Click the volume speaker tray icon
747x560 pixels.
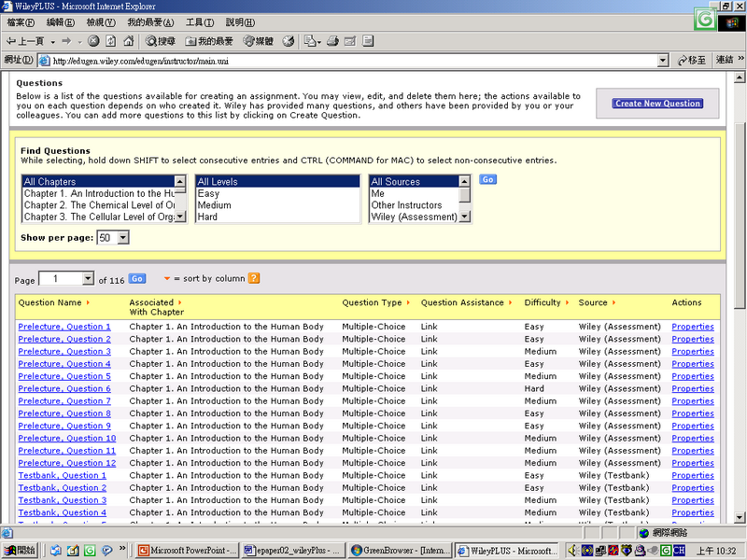pyautogui.click(x=573, y=551)
